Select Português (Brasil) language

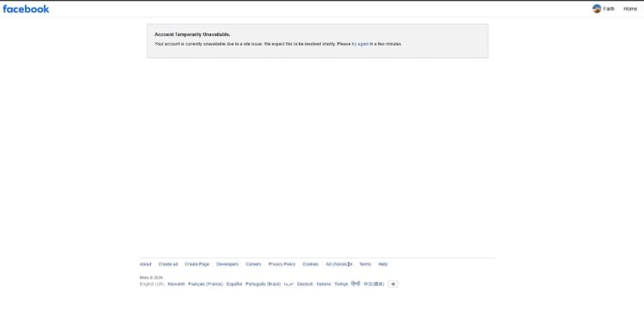point(263,284)
